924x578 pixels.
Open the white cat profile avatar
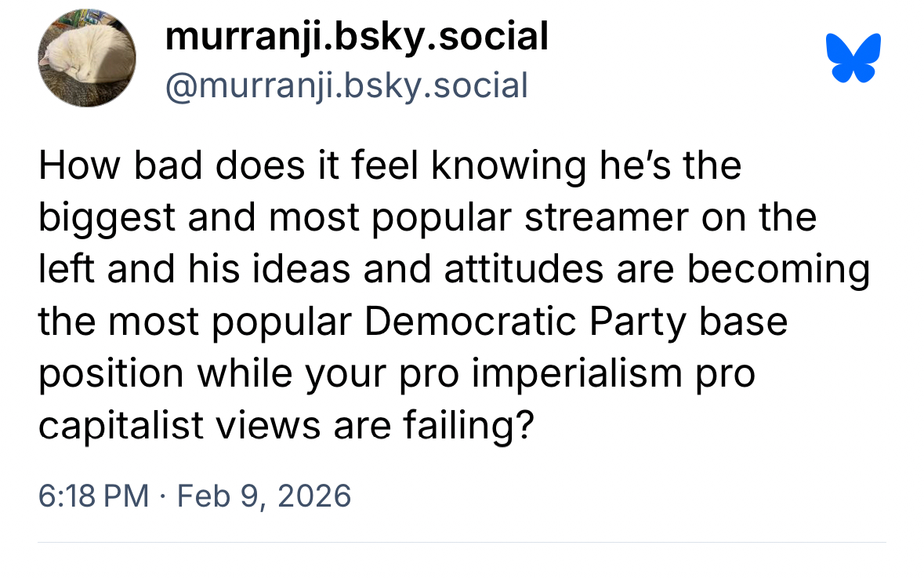tap(87, 58)
